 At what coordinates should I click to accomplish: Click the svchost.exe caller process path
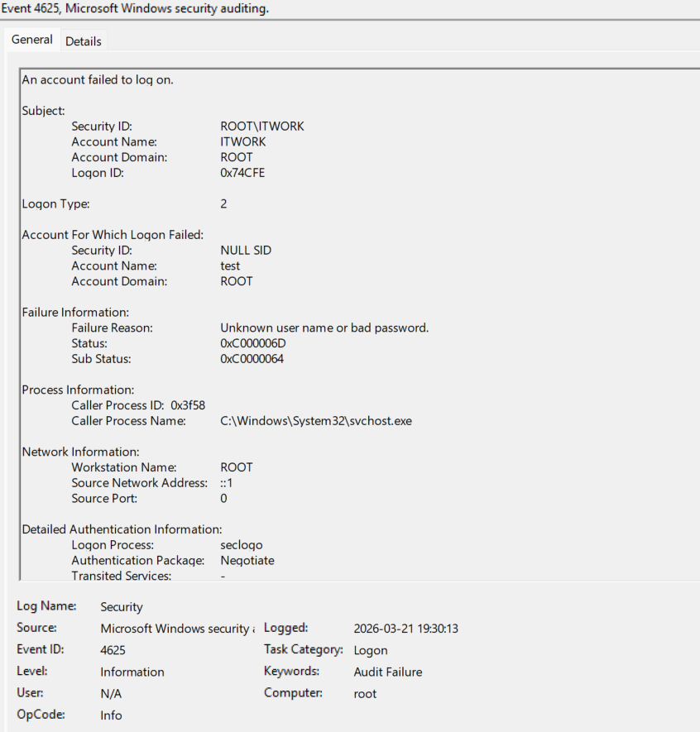315,421
